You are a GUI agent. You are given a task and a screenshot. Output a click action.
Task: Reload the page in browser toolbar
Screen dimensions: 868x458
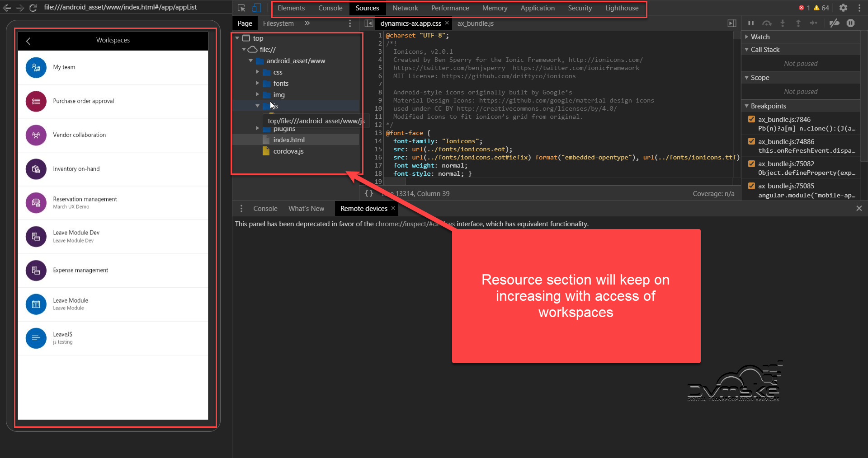tap(33, 8)
